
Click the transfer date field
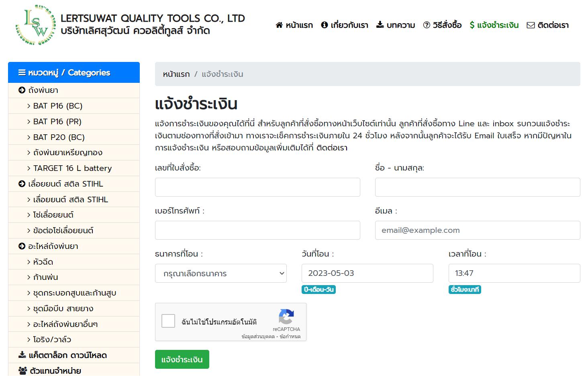coord(367,273)
